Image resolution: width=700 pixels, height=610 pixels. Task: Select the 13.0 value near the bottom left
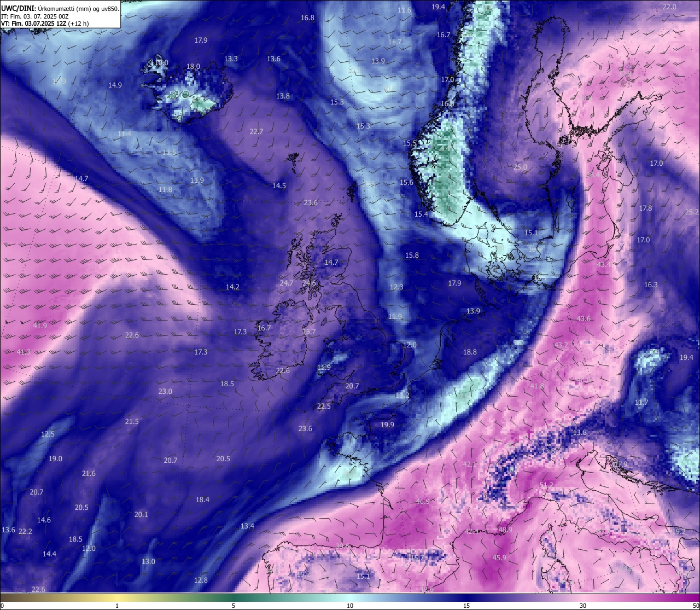tap(148, 561)
